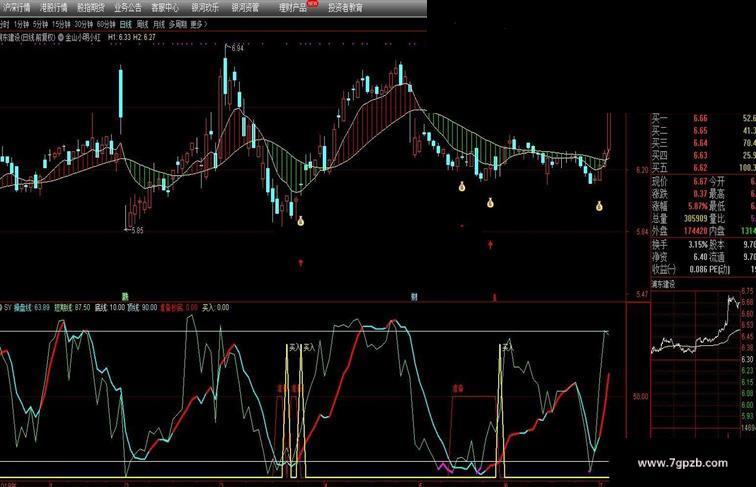Click the 涨跌 value 0.37
This screenshot has width=756, height=487.
(x=701, y=194)
